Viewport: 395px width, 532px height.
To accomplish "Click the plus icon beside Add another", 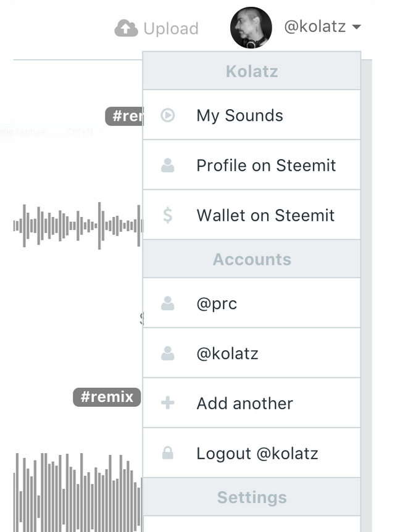I will [x=167, y=403].
